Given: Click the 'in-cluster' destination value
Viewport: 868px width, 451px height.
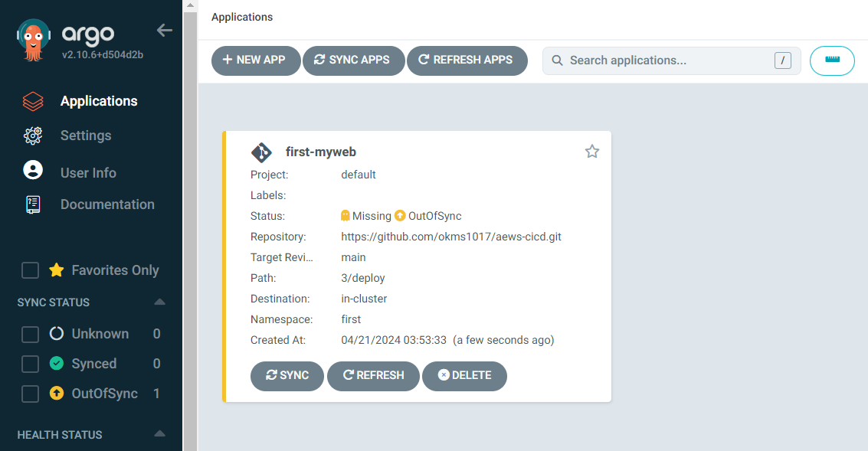Looking at the screenshot, I should tap(364, 299).
